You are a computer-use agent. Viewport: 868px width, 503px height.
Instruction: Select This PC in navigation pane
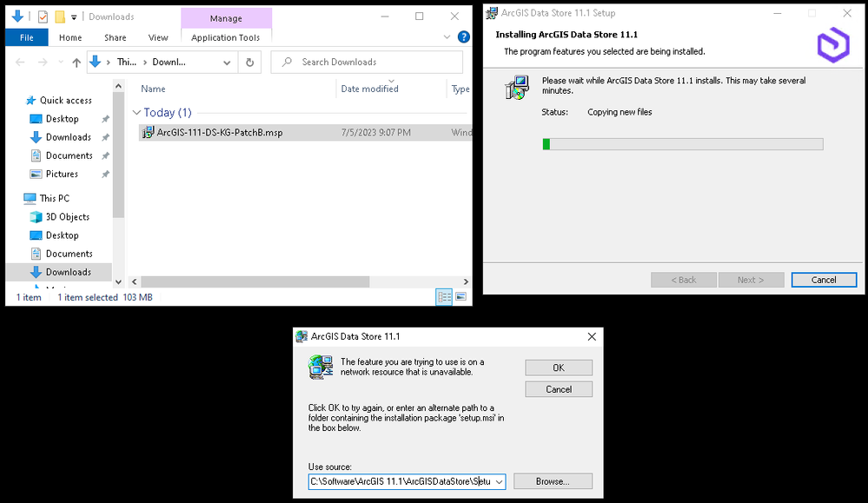(x=54, y=198)
